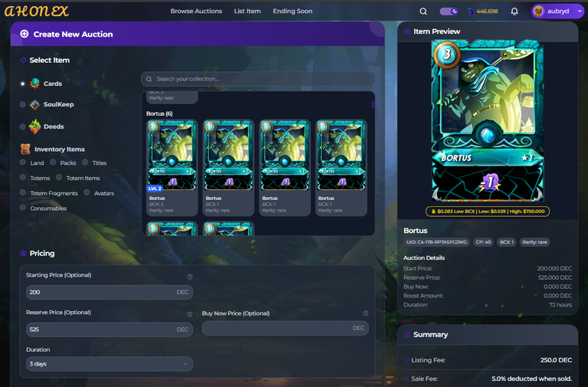The image size is (588, 387).
Task: Click the LVL 2 badge on Bortus card
Action: coord(155,189)
